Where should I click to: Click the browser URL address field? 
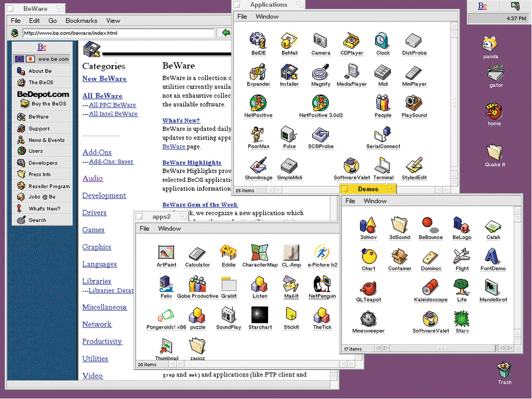click(x=119, y=33)
